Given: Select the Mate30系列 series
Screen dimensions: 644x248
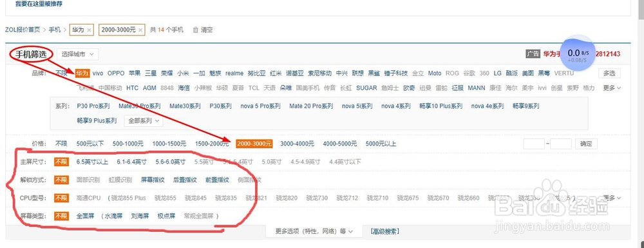Looking at the screenshot, I should point(185,106).
